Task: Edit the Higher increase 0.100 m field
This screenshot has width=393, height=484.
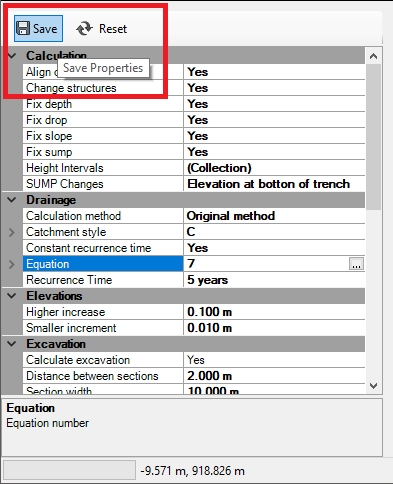Action: click(274, 312)
